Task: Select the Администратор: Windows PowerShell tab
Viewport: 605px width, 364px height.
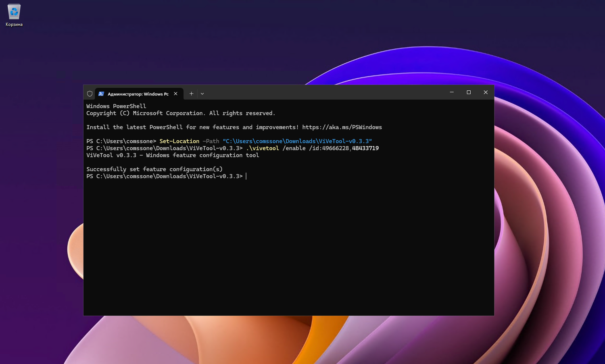Action: pyautogui.click(x=139, y=94)
